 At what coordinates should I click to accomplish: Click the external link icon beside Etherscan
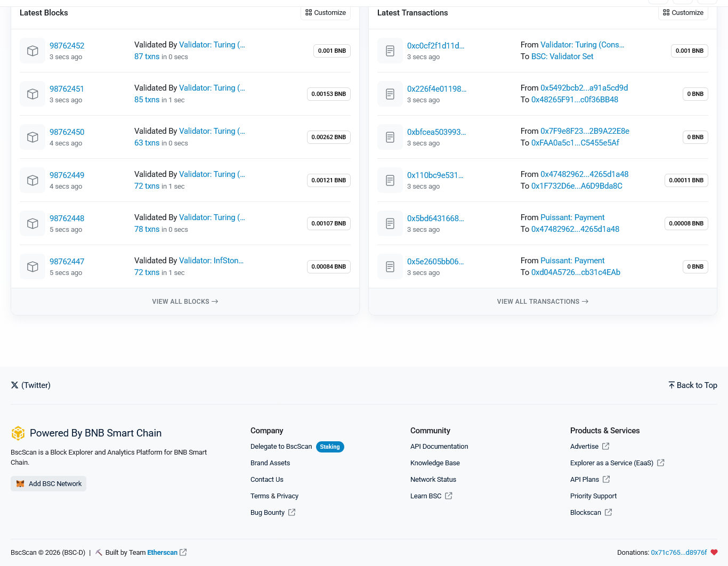click(183, 553)
